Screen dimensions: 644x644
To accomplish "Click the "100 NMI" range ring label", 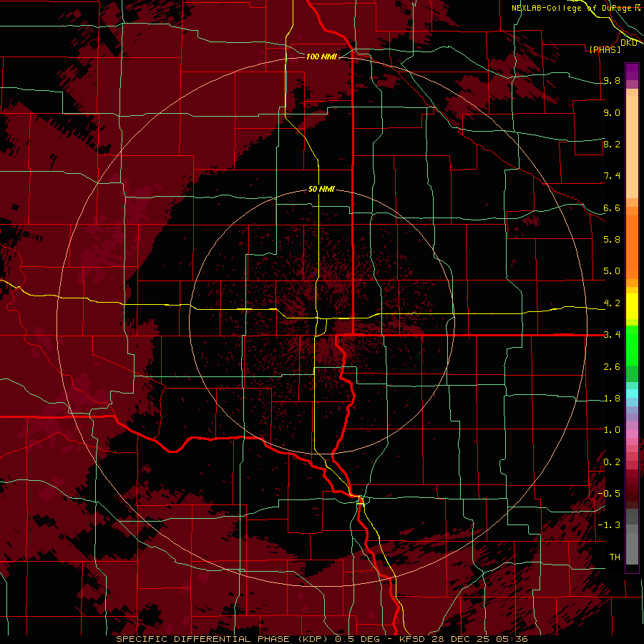I will click(x=321, y=57).
